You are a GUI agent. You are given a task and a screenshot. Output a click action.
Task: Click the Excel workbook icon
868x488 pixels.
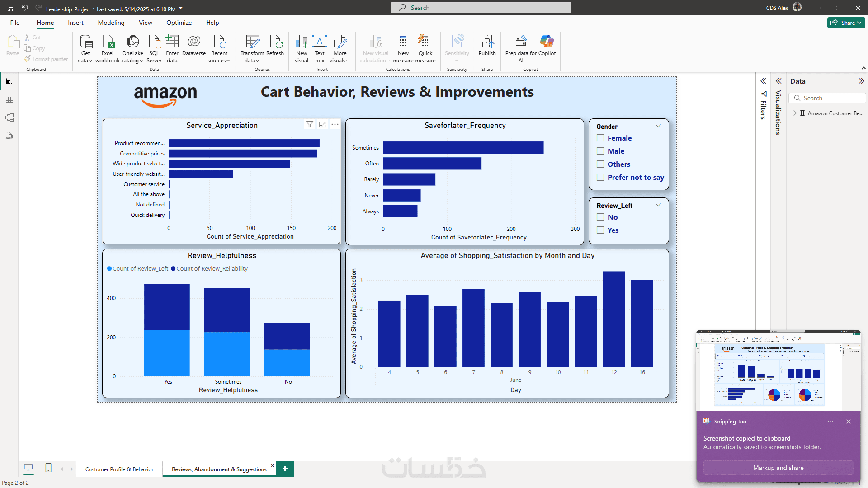coord(108,42)
